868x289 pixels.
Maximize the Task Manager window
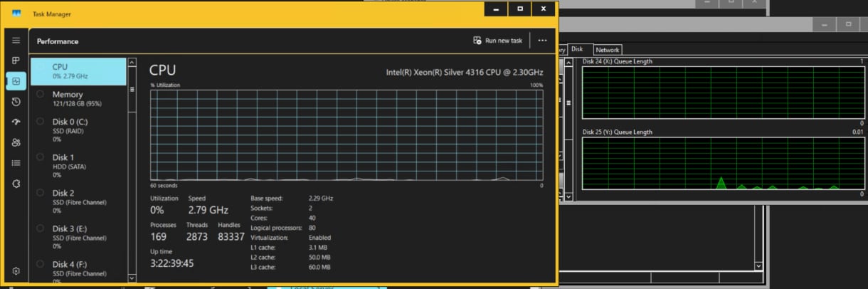(520, 9)
